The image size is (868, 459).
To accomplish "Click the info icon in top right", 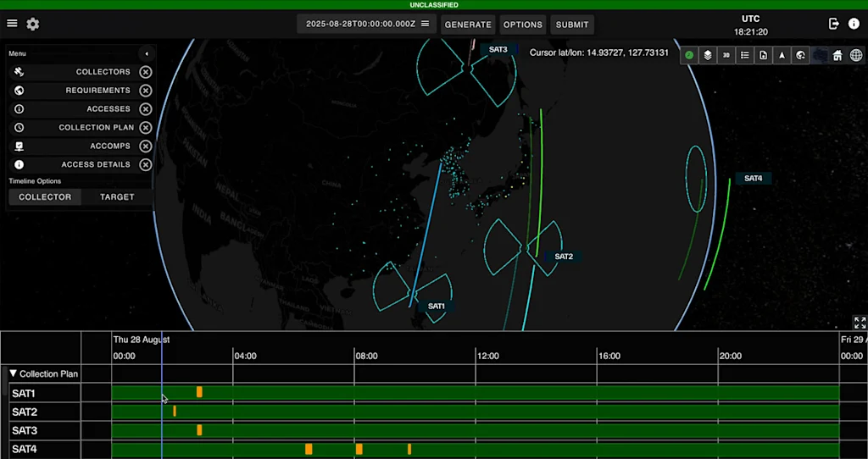I will pos(854,24).
